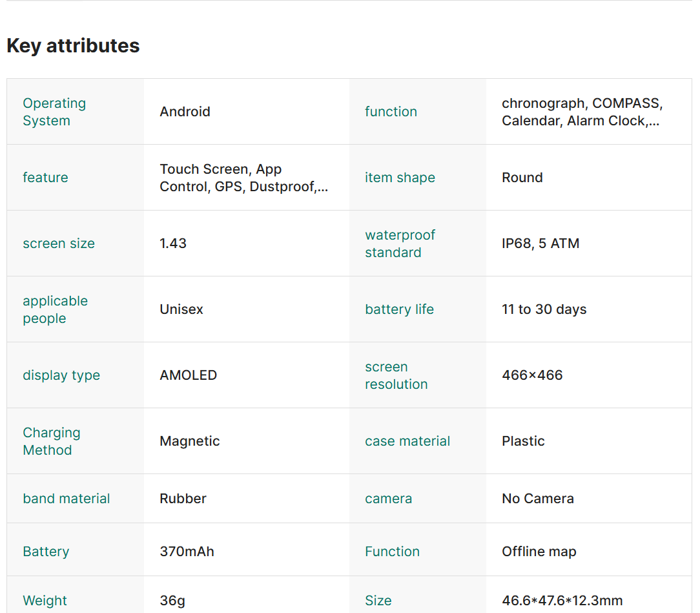Click the Charging Method label

52,442
